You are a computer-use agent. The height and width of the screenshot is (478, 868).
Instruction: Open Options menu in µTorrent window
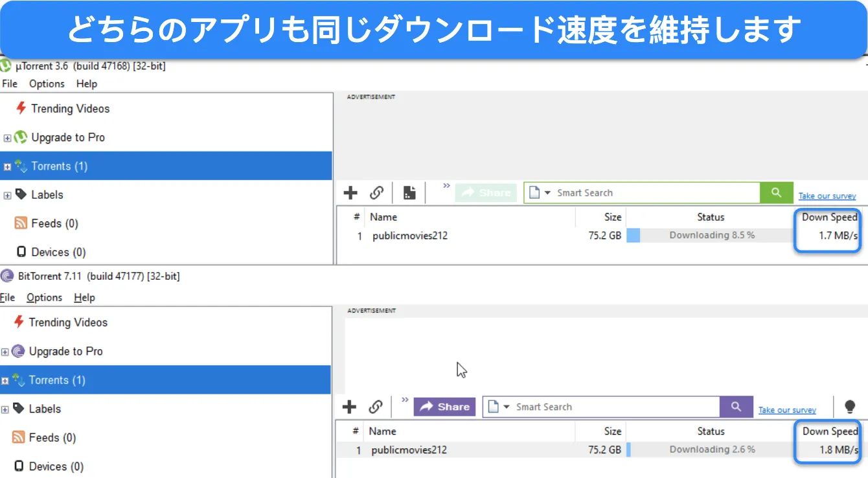[47, 84]
